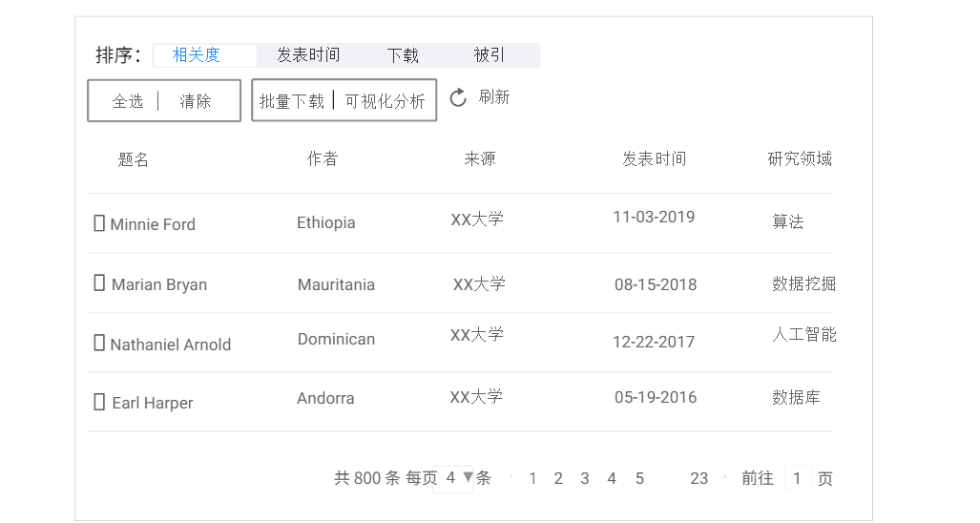The image size is (980, 523).
Task: Check the Minnie Ford row checkbox
Action: tap(99, 223)
